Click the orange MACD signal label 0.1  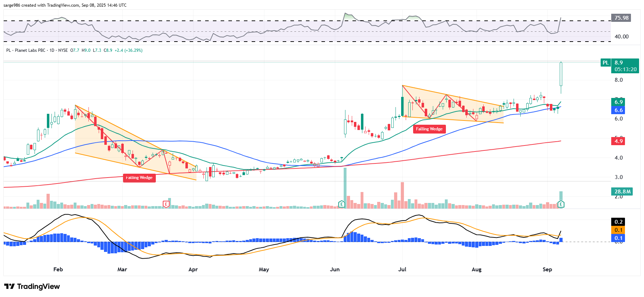click(618, 230)
